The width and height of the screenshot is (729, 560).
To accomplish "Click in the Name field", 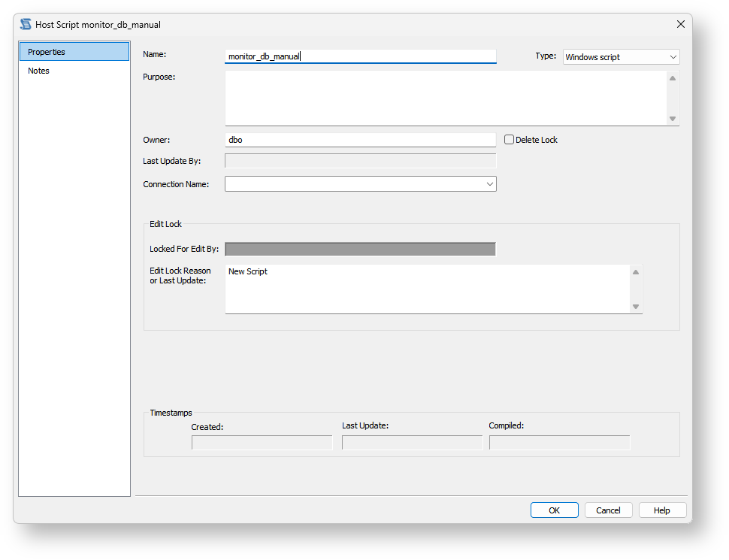I will click(360, 56).
